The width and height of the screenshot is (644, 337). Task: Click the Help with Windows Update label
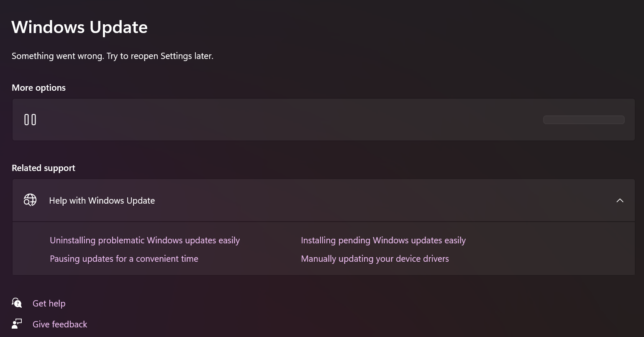click(102, 201)
